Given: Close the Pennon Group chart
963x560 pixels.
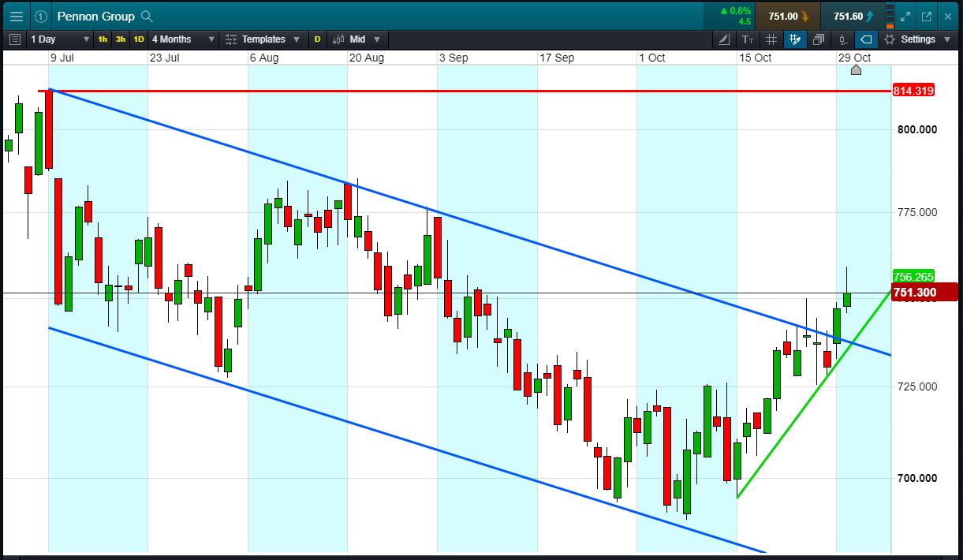Looking at the screenshot, I should point(947,16).
